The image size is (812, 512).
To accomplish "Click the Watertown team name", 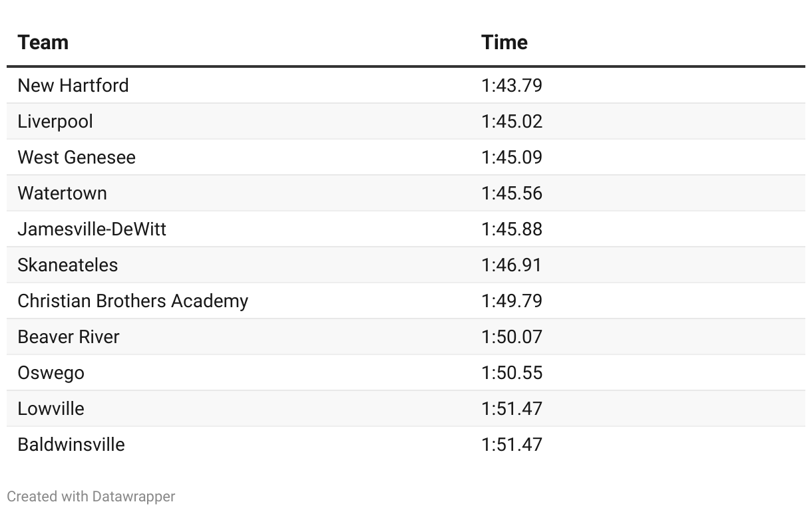I will click(62, 193).
